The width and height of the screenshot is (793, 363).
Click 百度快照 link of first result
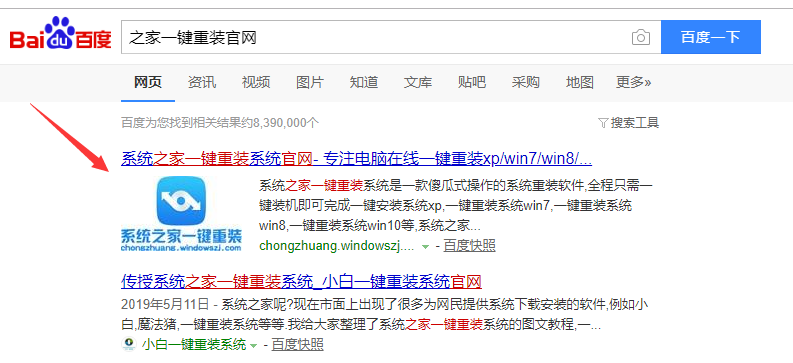469,246
